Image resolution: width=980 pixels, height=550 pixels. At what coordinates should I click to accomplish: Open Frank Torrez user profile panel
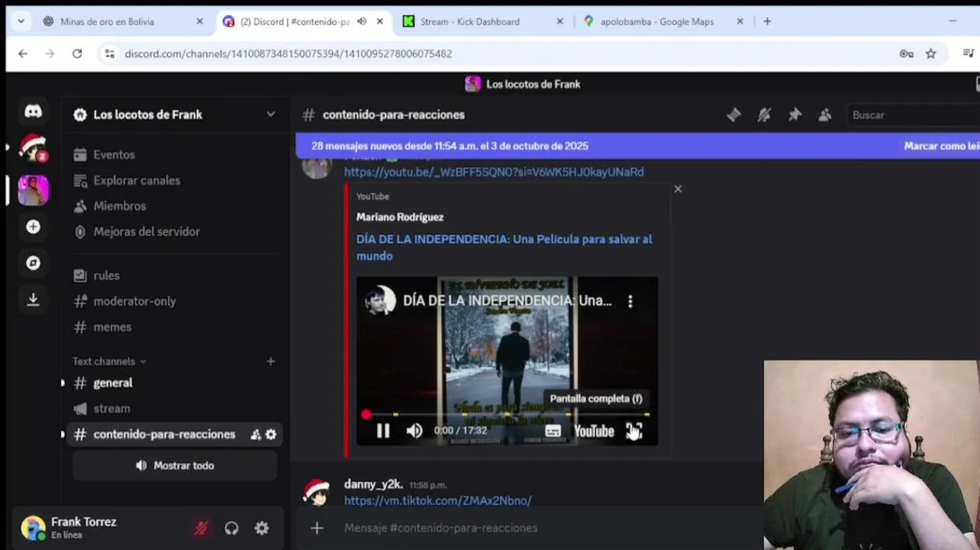pyautogui.click(x=84, y=528)
